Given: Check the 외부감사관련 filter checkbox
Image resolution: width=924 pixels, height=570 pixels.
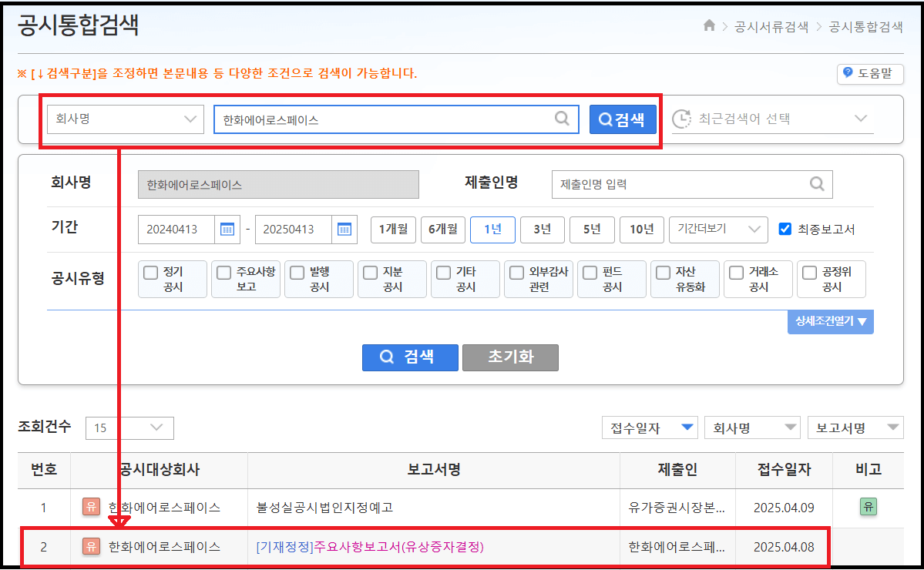Looking at the screenshot, I should click(516, 273).
